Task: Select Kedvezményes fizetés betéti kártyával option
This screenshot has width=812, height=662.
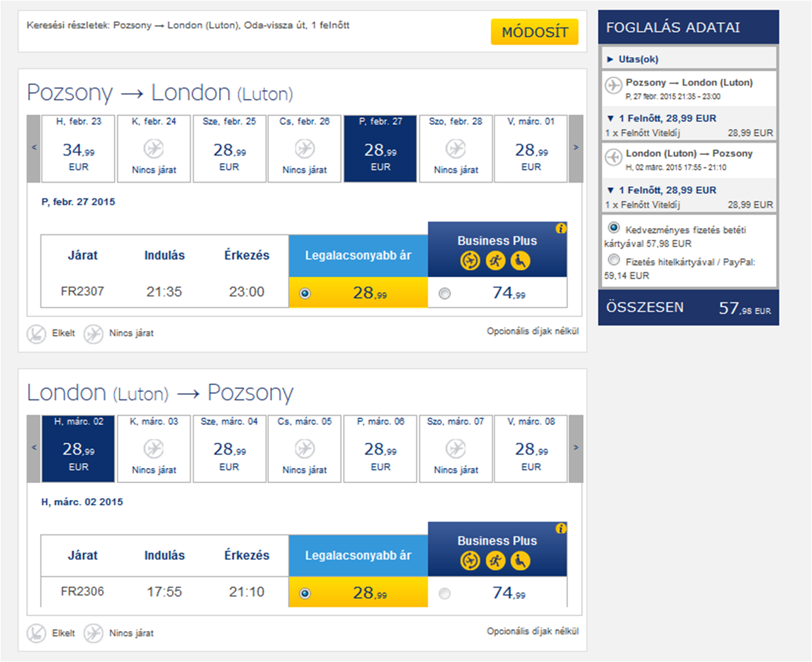Action: click(x=614, y=227)
